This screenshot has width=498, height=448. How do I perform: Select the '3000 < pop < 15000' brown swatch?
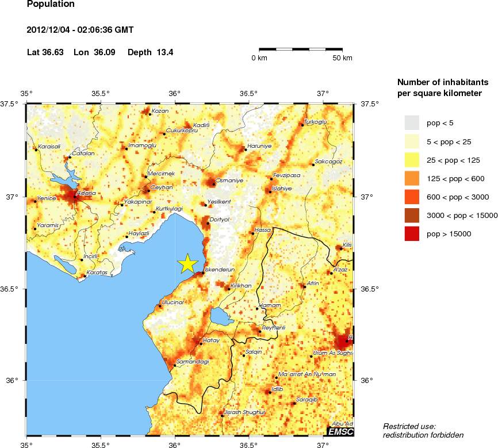(x=412, y=215)
